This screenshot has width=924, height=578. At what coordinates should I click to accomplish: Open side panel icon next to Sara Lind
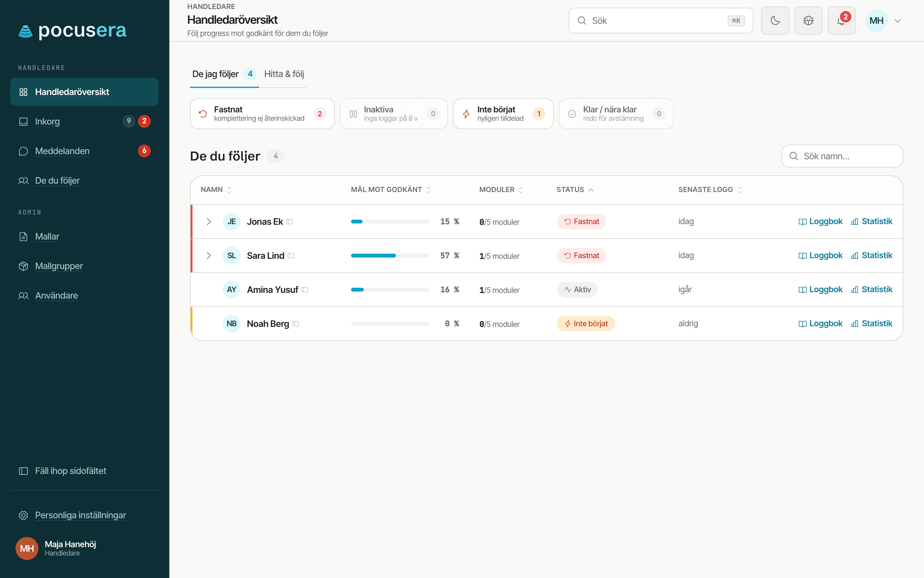[291, 256]
